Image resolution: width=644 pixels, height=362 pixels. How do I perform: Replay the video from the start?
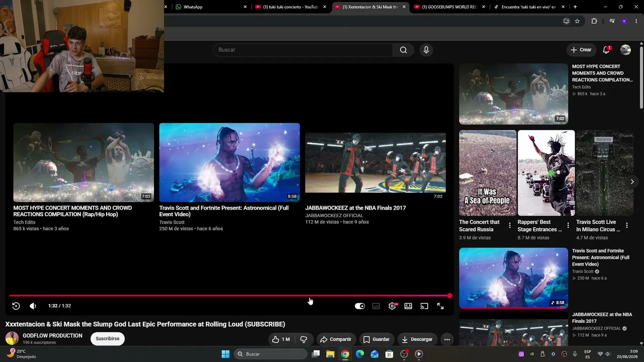(x=16, y=306)
